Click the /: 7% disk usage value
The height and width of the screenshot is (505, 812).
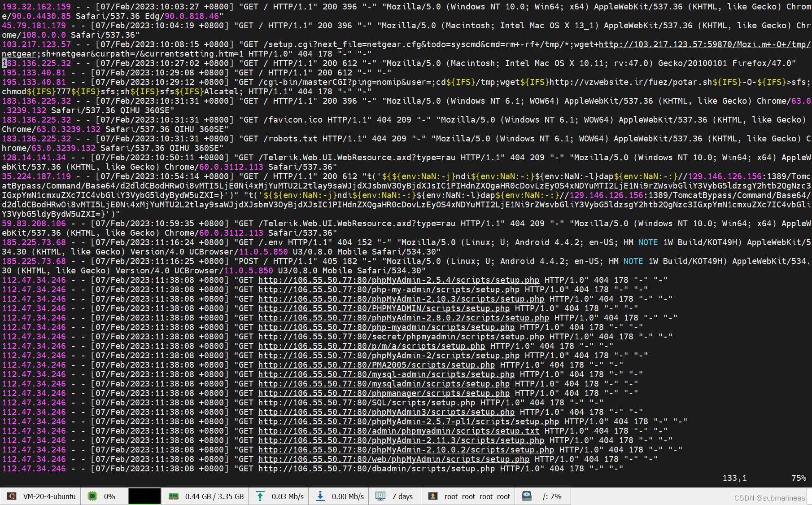click(552, 496)
